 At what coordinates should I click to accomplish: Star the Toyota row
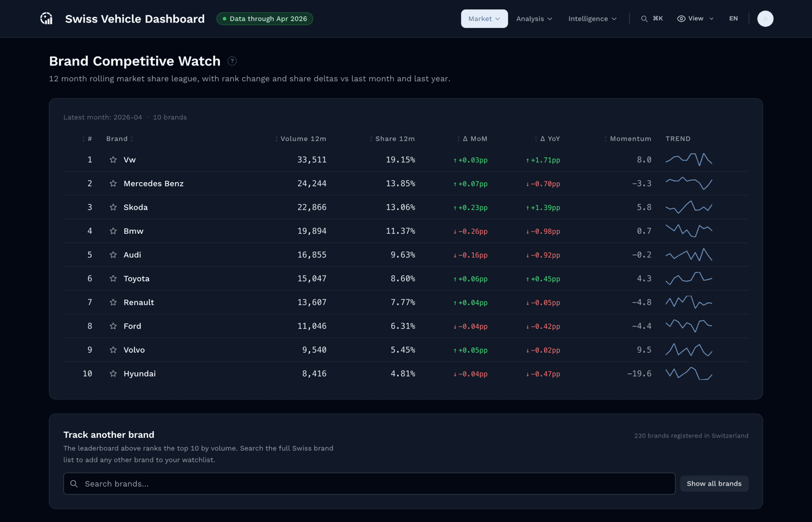(113, 278)
